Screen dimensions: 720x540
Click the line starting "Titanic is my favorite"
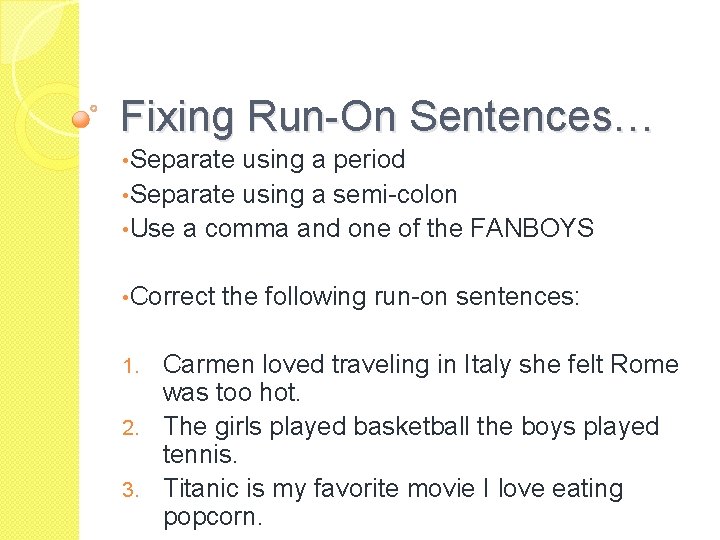coord(392,489)
